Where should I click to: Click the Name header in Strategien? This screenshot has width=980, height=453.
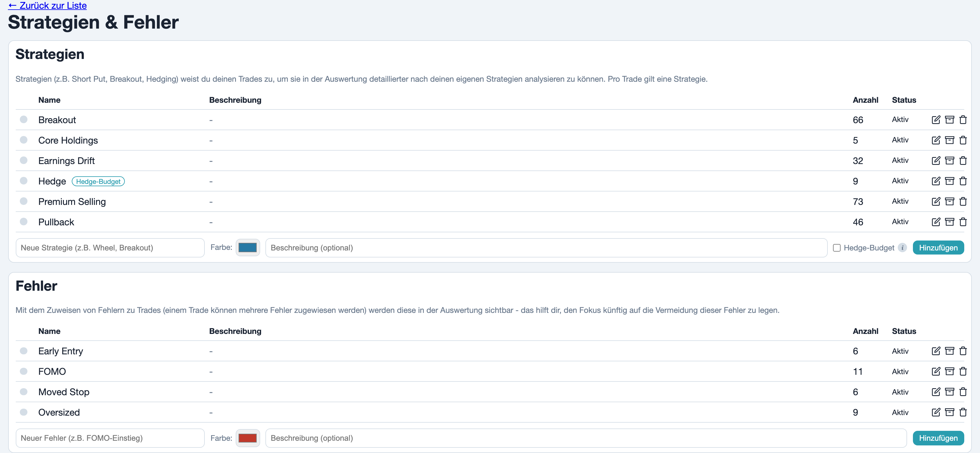coord(50,100)
